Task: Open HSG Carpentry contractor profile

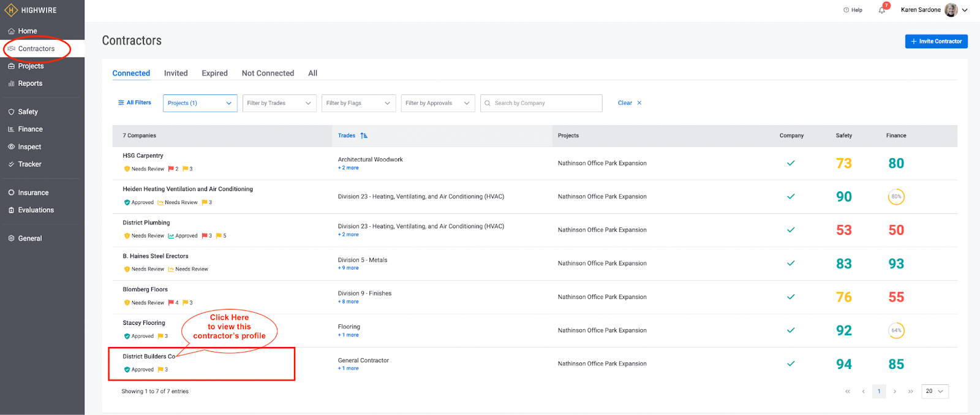Action: tap(143, 156)
